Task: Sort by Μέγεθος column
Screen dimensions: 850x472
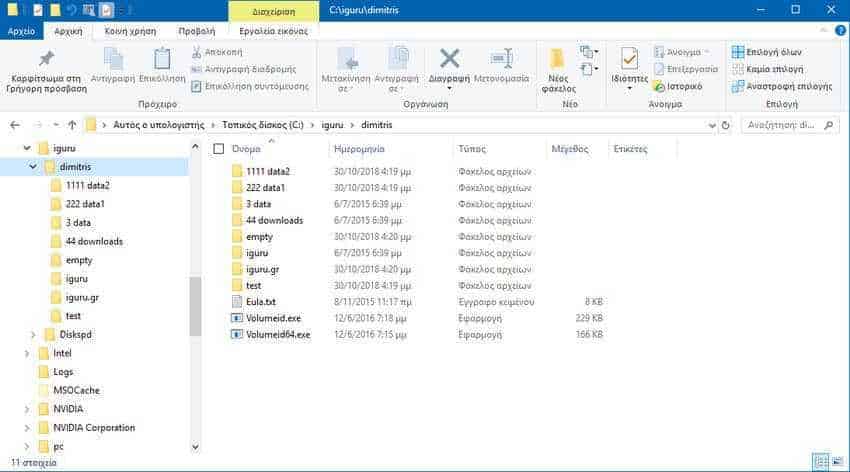Action: 570,149
